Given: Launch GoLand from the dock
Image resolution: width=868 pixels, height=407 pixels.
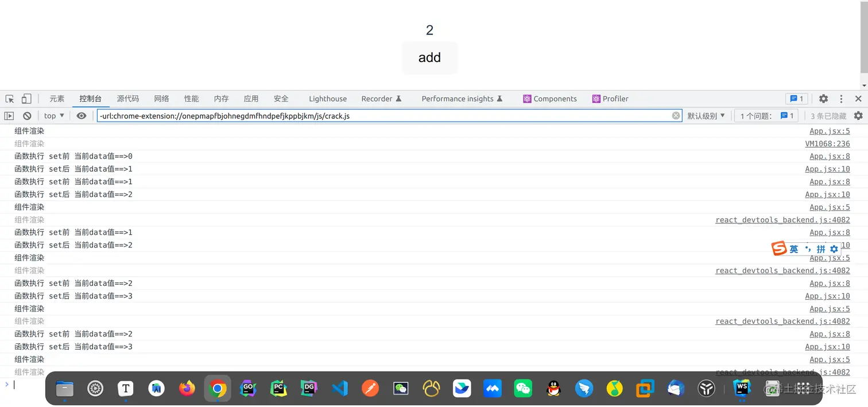Looking at the screenshot, I should point(248,389).
